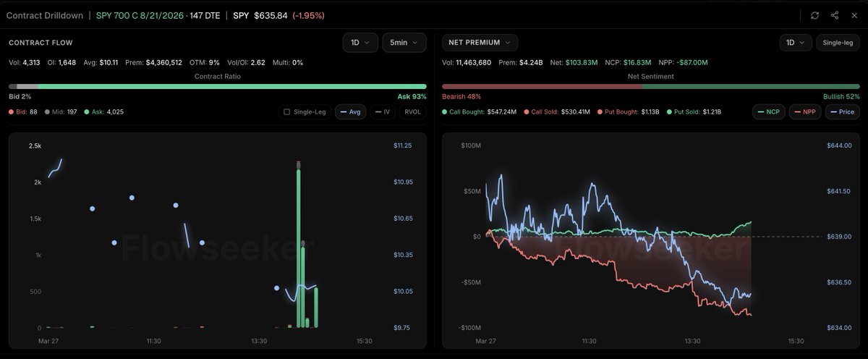
Task: Click the OTM: 9% stat
Action: pos(204,63)
